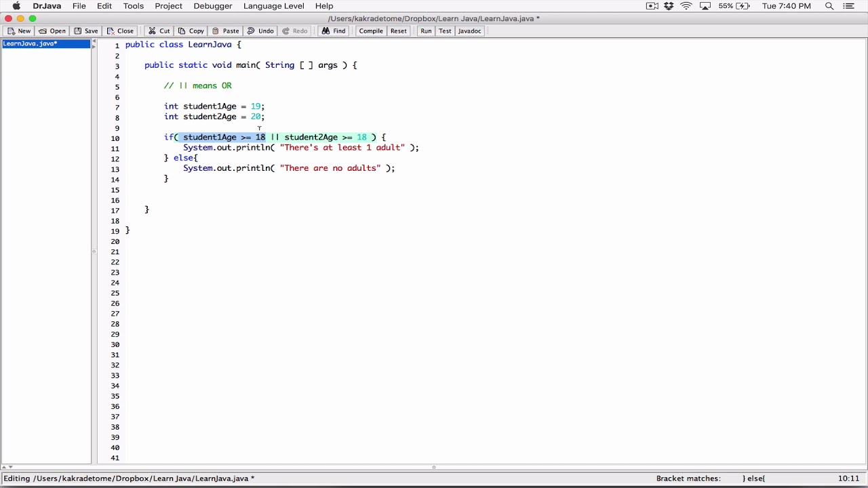Save the file using the toolbar
This screenshot has height=488, width=868.
(x=85, y=31)
